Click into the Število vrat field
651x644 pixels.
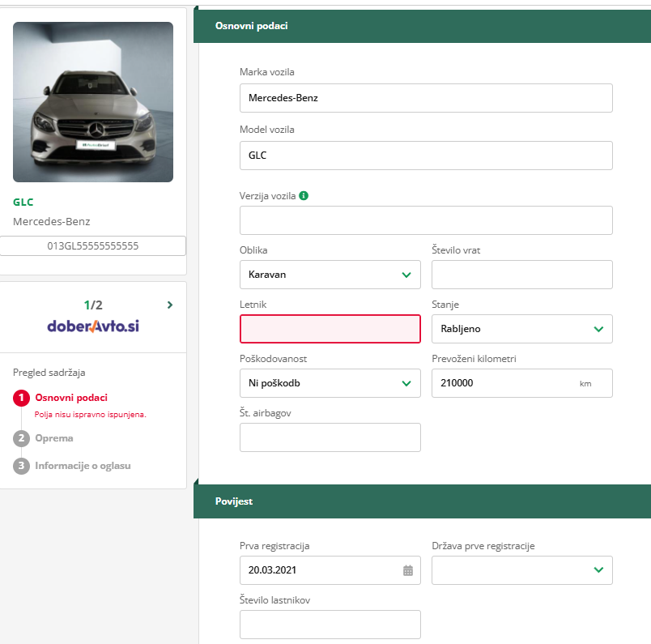pyautogui.click(x=521, y=275)
